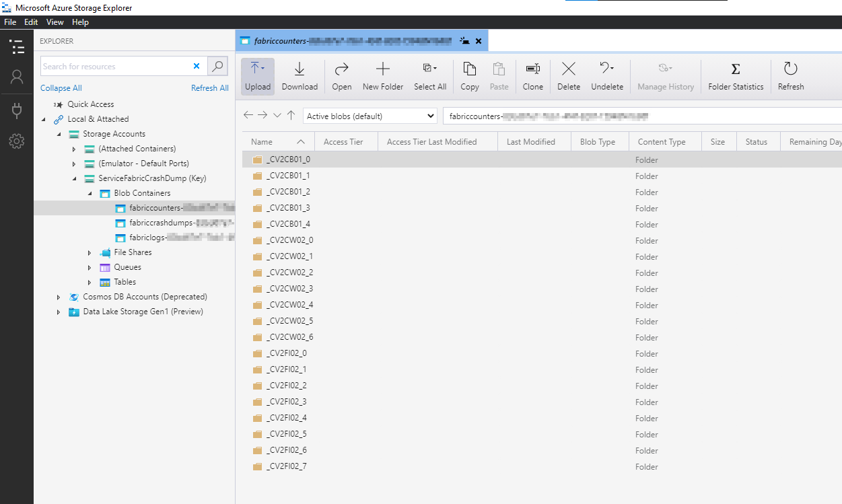The width and height of the screenshot is (842, 504).
Task: Select the _CV2FI02_4 folder row
Action: (x=542, y=418)
